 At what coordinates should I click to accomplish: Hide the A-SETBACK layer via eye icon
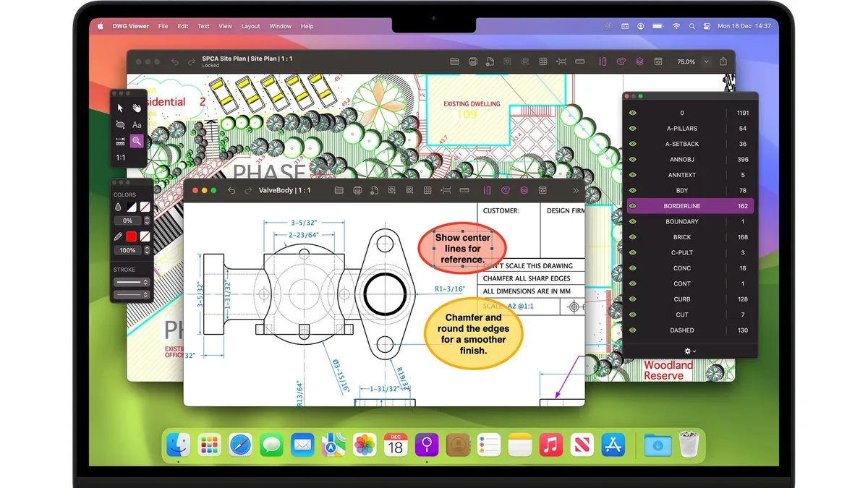pyautogui.click(x=633, y=144)
